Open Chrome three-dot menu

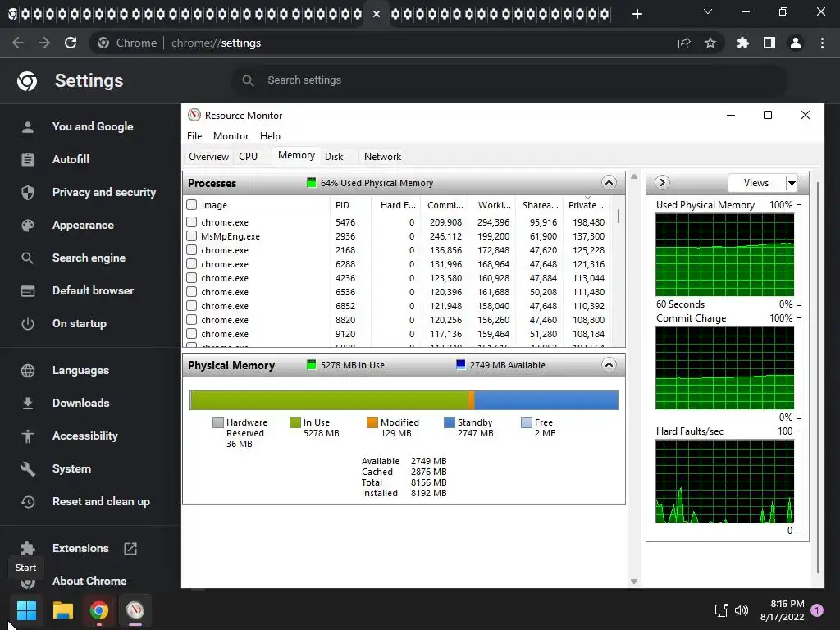822,43
